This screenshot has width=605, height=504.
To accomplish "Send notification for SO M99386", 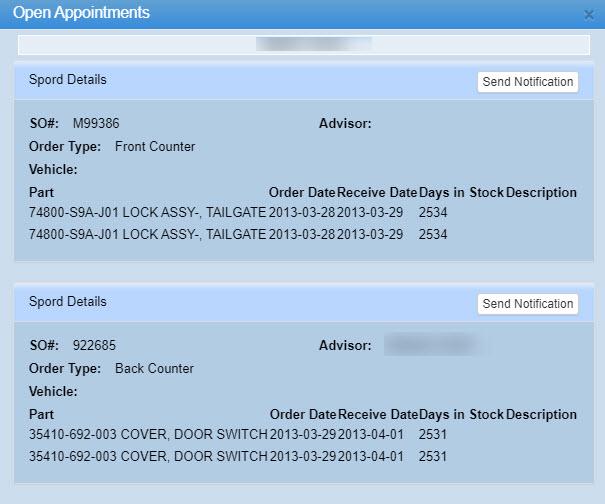I will (527, 82).
